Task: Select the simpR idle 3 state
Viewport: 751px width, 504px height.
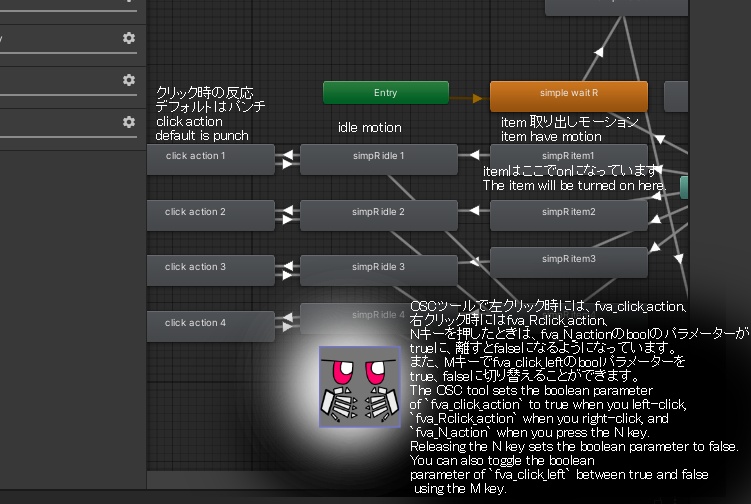Action: tap(378, 270)
